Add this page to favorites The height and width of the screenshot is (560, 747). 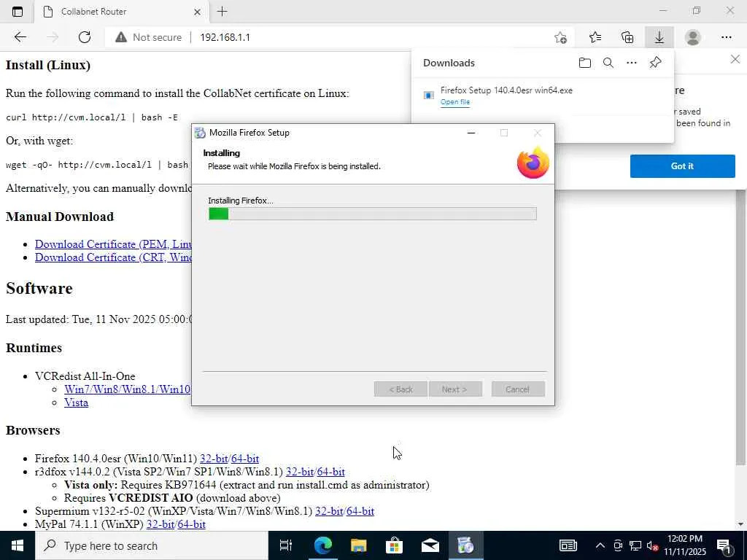point(561,37)
